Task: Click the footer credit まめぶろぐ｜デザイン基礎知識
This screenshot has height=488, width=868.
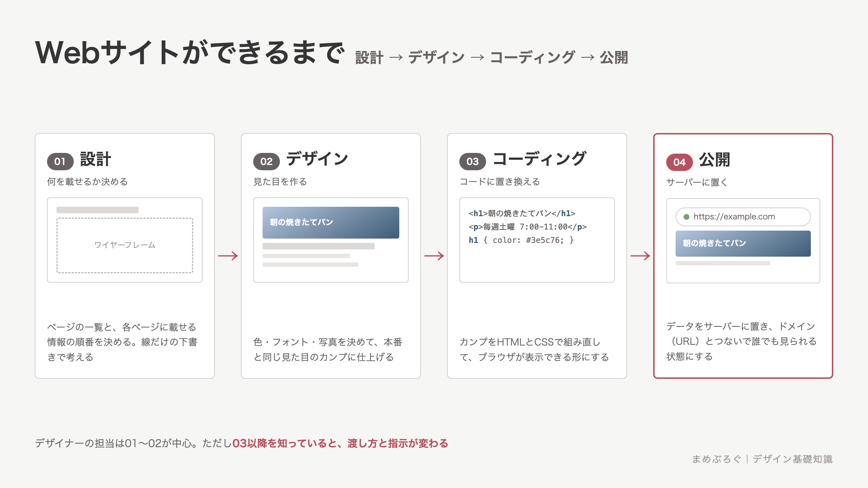Action: (762, 459)
